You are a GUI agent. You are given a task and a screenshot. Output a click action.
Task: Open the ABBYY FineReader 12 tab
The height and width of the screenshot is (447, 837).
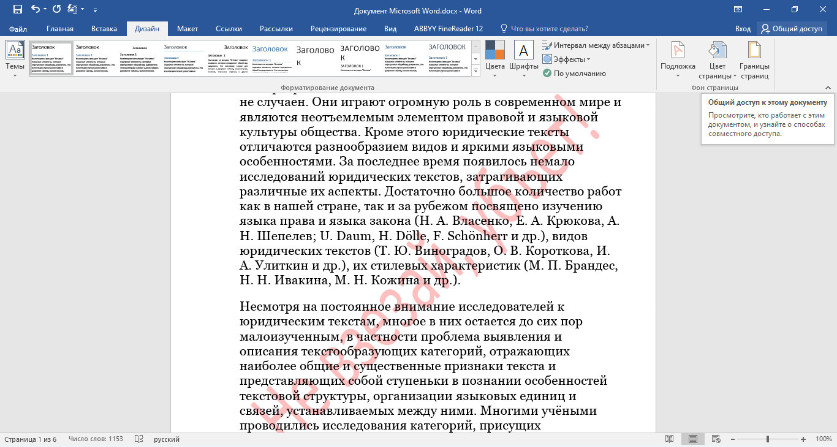tap(448, 29)
